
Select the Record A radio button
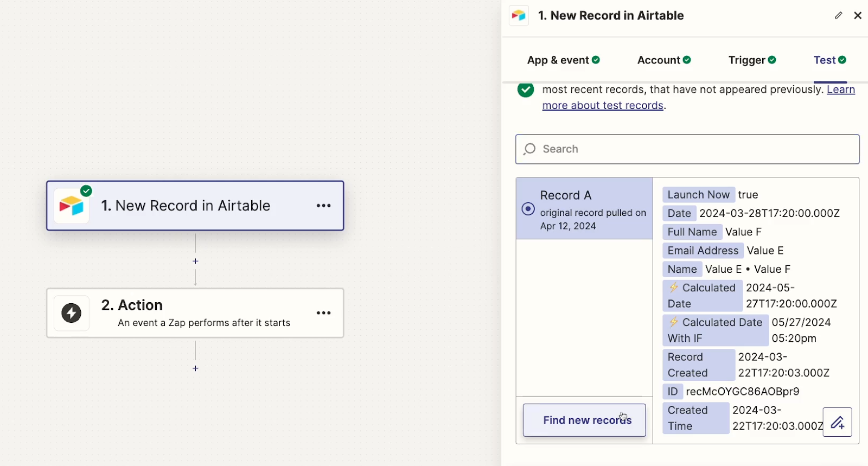pyautogui.click(x=528, y=209)
